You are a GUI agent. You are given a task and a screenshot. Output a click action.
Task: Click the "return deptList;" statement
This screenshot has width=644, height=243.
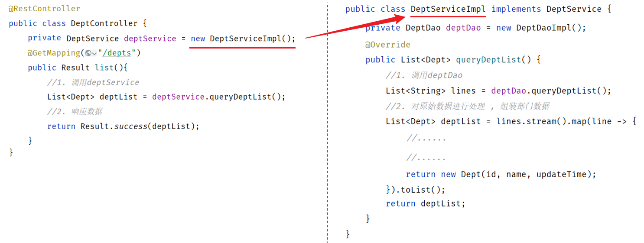pyautogui.click(x=425, y=204)
